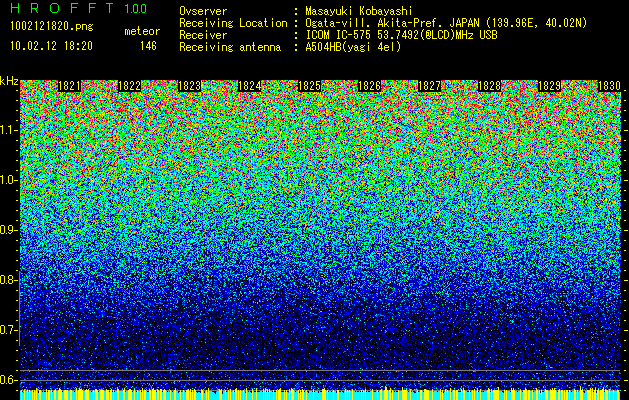Click the HROFFT 1.0.0 title text
Image resolution: width=629 pixels, height=400 pixels.
[79, 8]
